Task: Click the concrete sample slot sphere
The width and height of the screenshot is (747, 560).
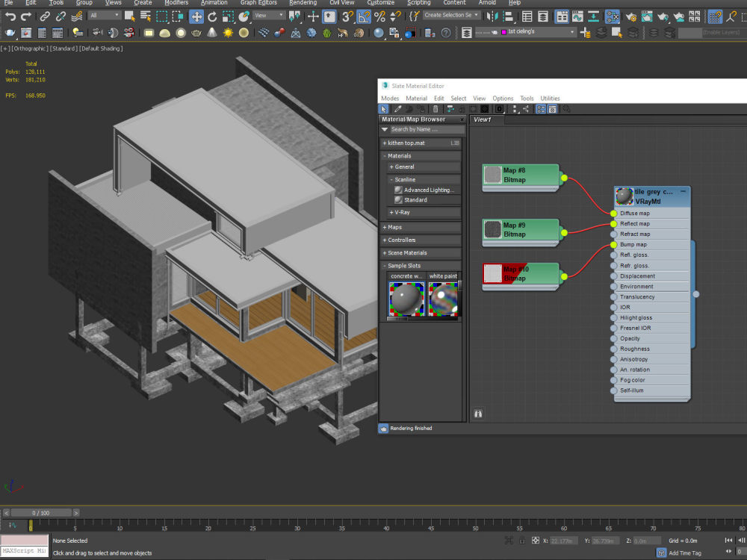Action: click(x=406, y=299)
